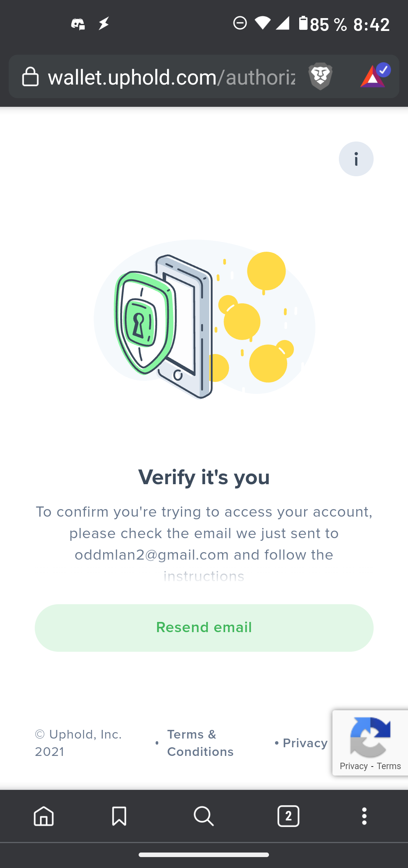Click the Resend email button
The width and height of the screenshot is (408, 868).
coord(204,628)
